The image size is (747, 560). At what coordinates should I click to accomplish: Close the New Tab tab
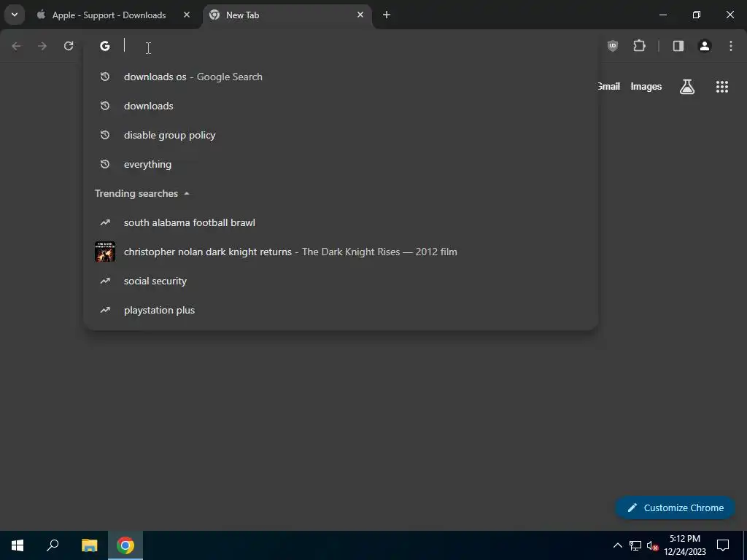coord(360,15)
